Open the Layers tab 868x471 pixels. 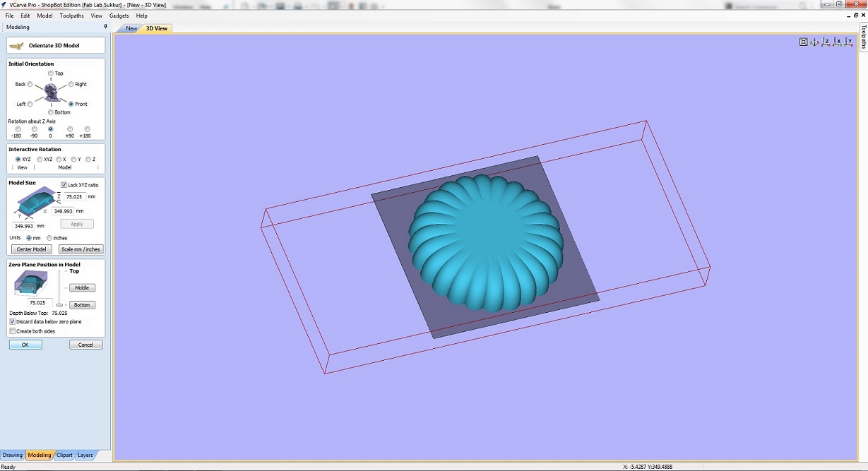tap(85, 455)
